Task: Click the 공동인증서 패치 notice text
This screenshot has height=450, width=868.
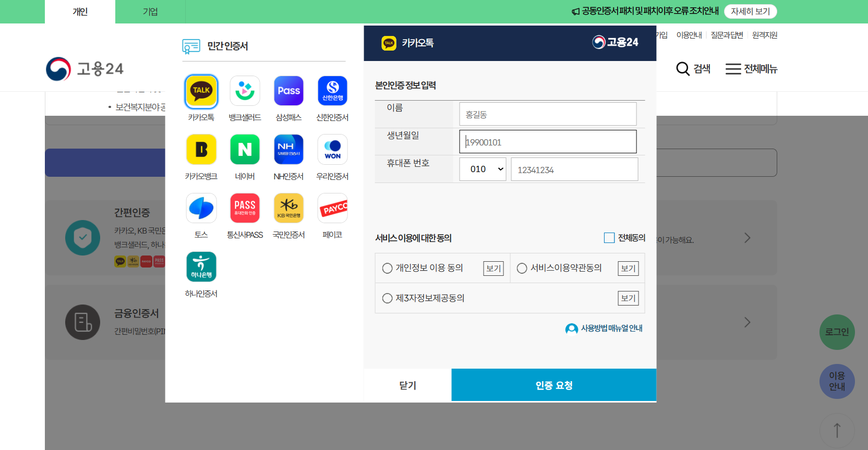Action: (650, 11)
